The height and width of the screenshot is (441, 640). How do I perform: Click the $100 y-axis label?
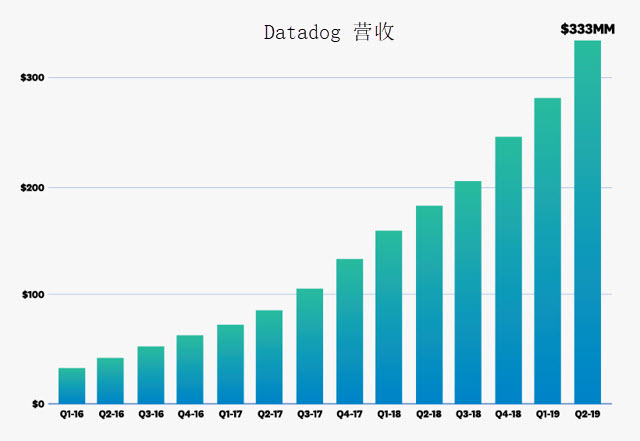click(33, 294)
